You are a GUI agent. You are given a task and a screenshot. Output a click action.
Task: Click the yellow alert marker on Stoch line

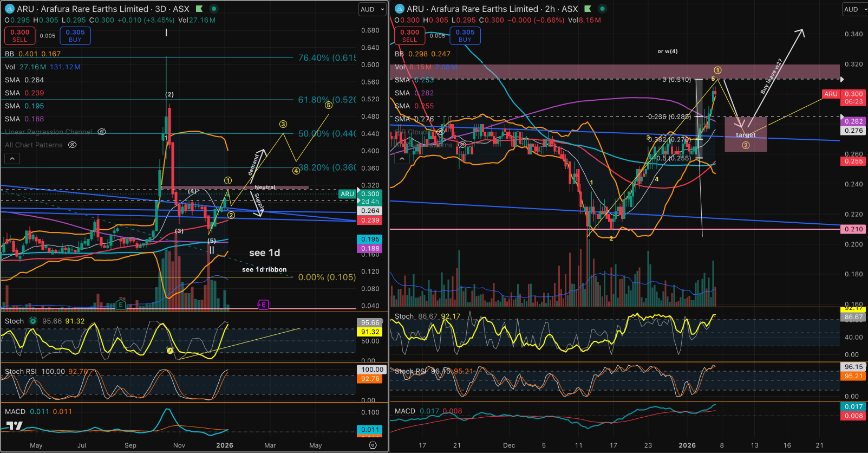(169, 351)
